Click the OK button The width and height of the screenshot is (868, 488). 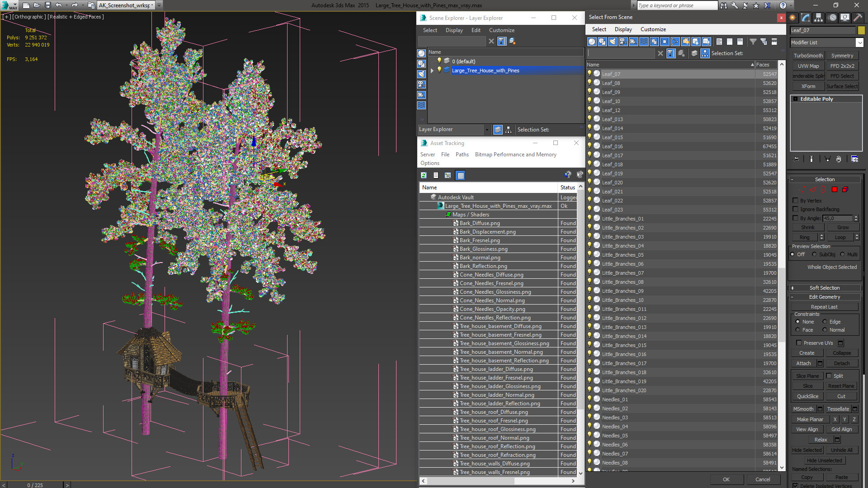pos(726,479)
